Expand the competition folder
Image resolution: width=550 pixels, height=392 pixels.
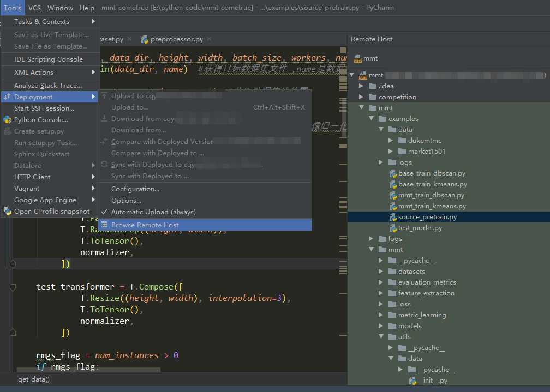click(x=361, y=97)
